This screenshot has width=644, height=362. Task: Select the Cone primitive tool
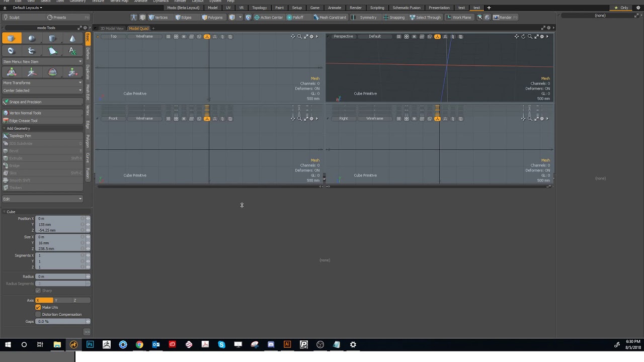point(72,38)
